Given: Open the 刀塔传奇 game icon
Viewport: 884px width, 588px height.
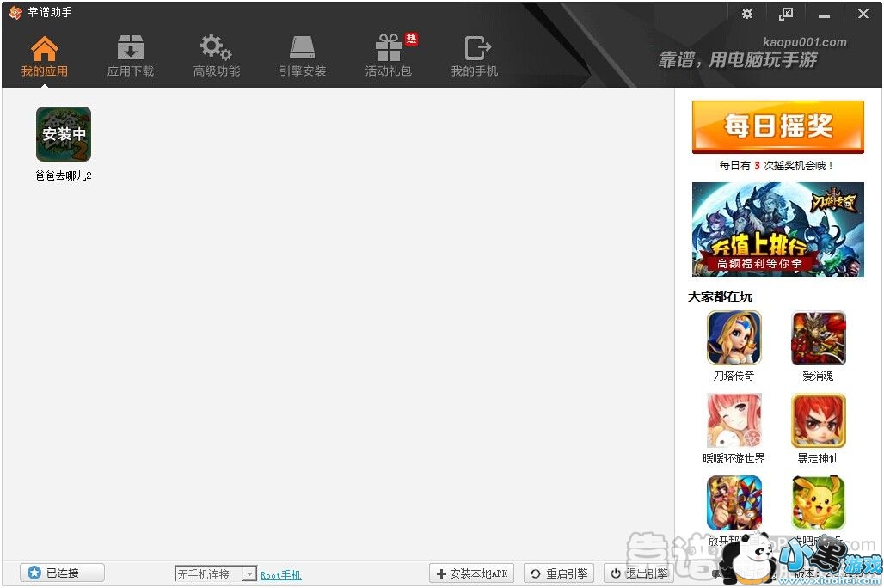Looking at the screenshot, I should click(x=734, y=338).
